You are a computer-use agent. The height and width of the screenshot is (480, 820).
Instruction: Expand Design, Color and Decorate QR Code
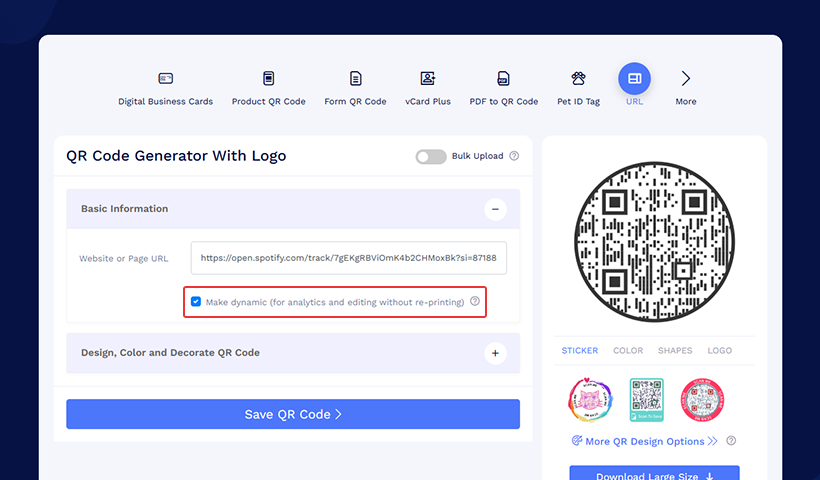point(495,353)
